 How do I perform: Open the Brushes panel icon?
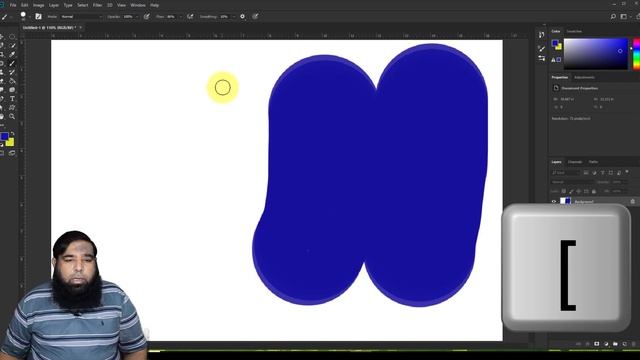click(542, 49)
